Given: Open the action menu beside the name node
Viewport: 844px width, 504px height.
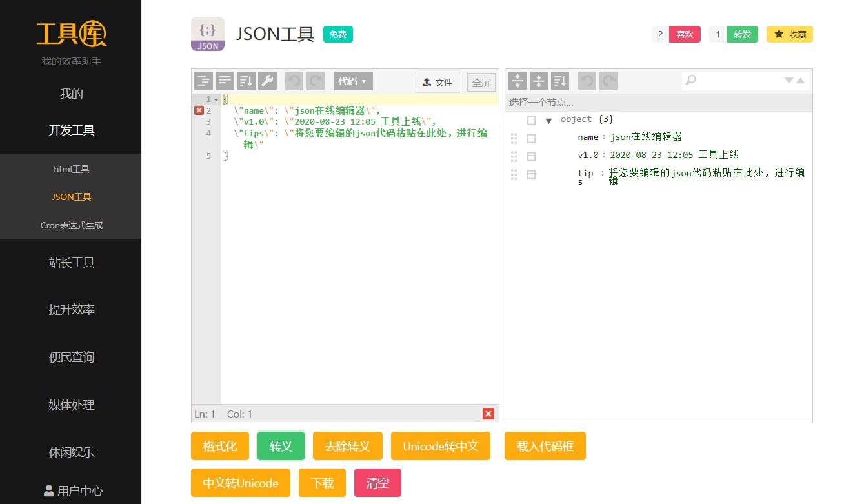Looking at the screenshot, I should [x=531, y=138].
